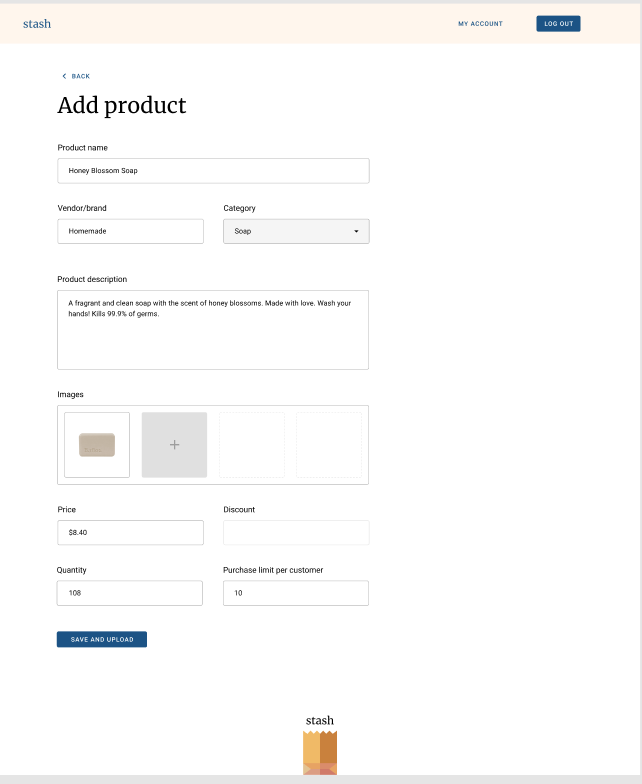The height and width of the screenshot is (784, 642).
Task: Click the fourth empty image slot
Action: [x=329, y=444]
